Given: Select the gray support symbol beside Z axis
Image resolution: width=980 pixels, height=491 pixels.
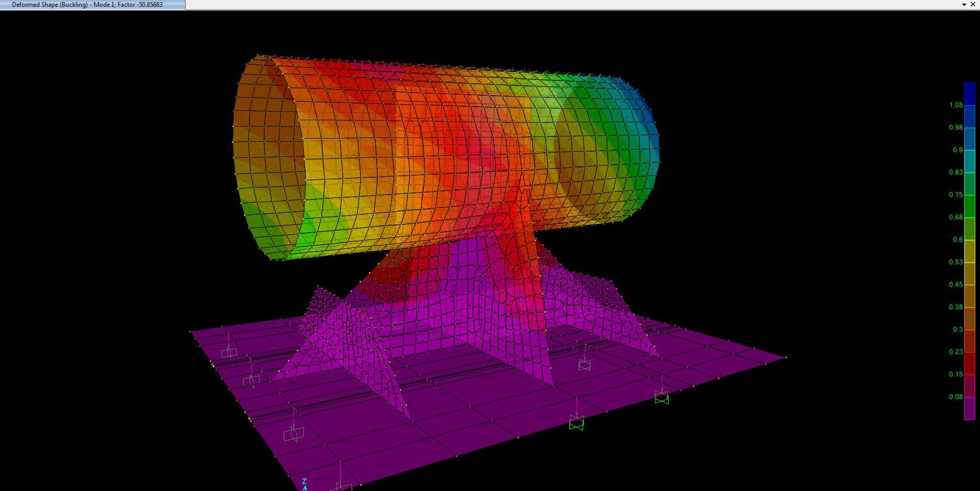Looking at the screenshot, I should click(x=342, y=486).
